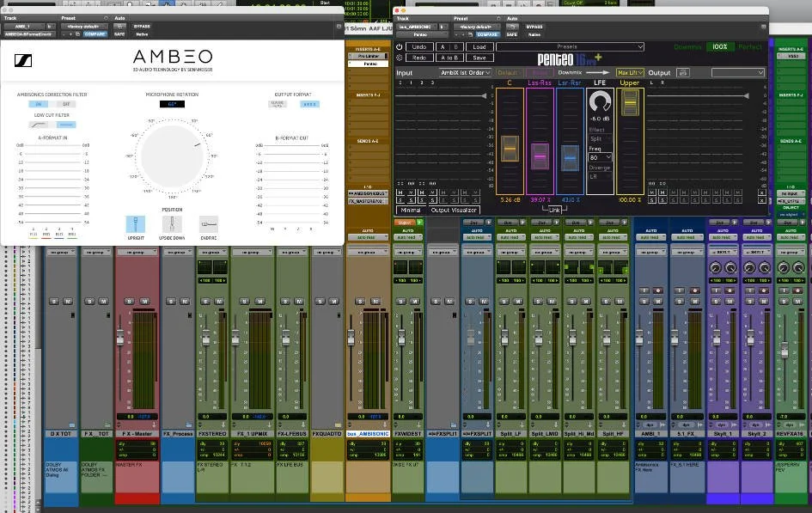Image resolution: width=812 pixels, height=513 pixels.
Task: Click the Microphone Rotation 60° value field
Action: 172,102
